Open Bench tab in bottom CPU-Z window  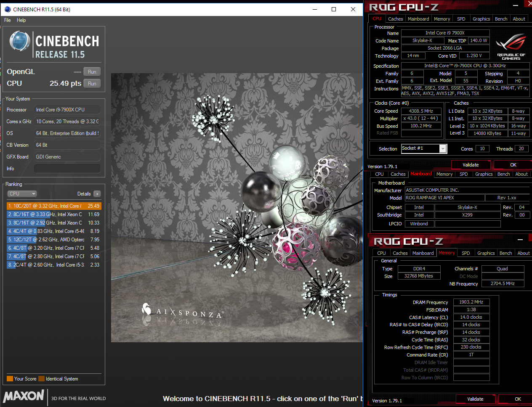point(505,253)
